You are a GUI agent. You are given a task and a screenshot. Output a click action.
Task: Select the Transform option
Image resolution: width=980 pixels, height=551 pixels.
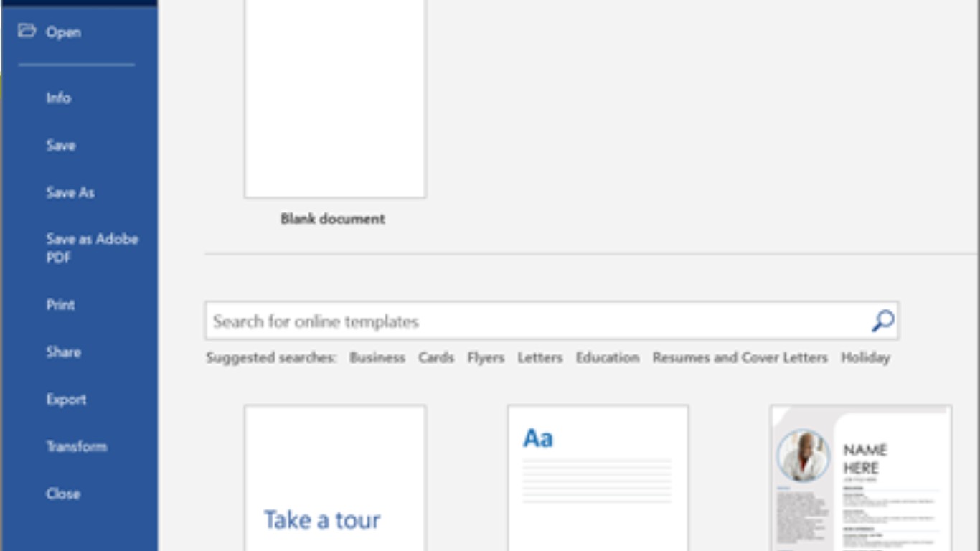pos(77,447)
